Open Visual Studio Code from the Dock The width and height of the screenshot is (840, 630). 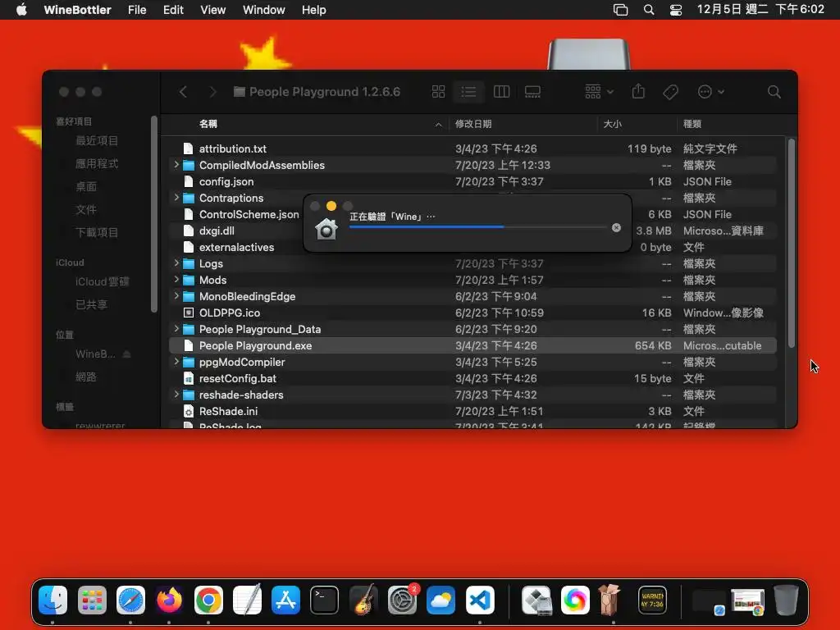pyautogui.click(x=479, y=600)
